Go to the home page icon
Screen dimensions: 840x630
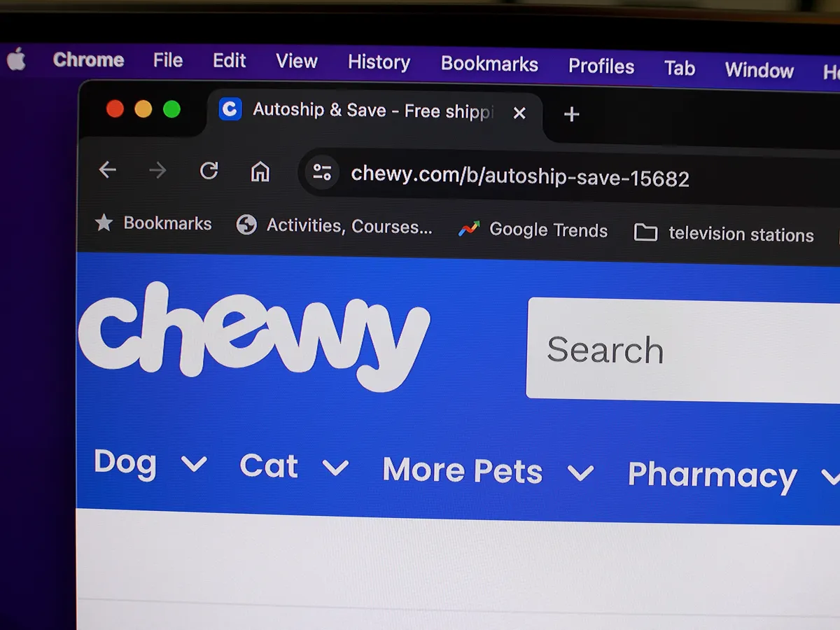pos(260,171)
